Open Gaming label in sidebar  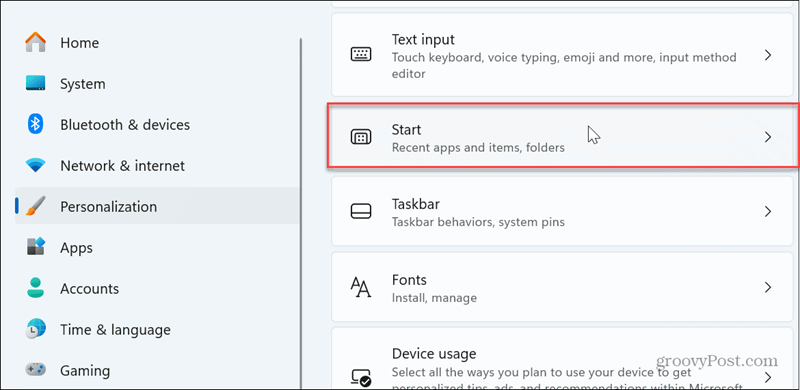click(85, 371)
